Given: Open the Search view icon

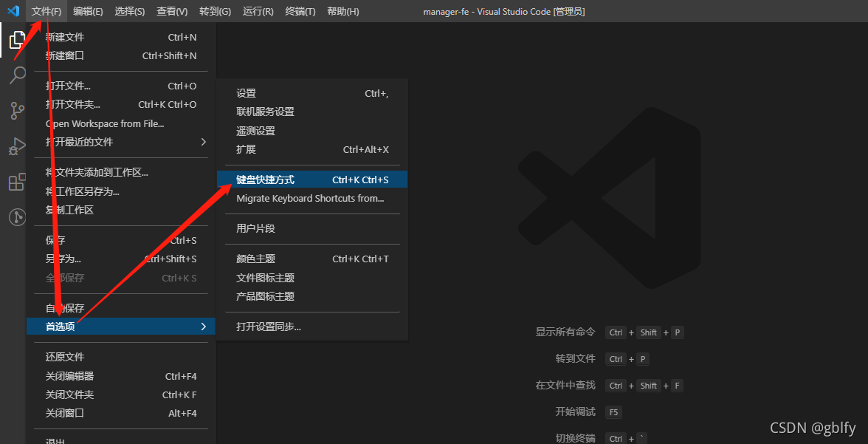Looking at the screenshot, I should 17,75.
